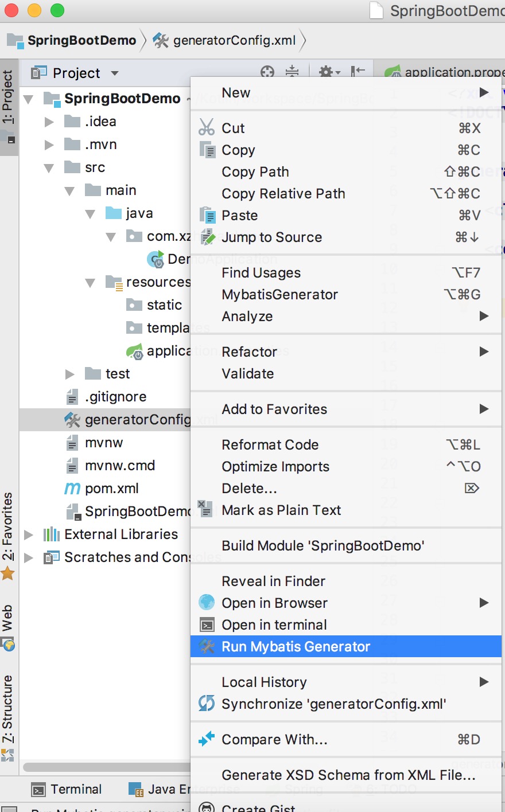Click the Open in Browser globe icon
The image size is (505, 812).
coord(207,603)
